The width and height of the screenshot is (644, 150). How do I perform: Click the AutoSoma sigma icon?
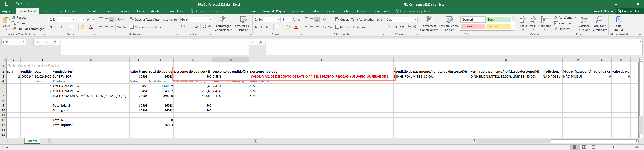click(556, 17)
